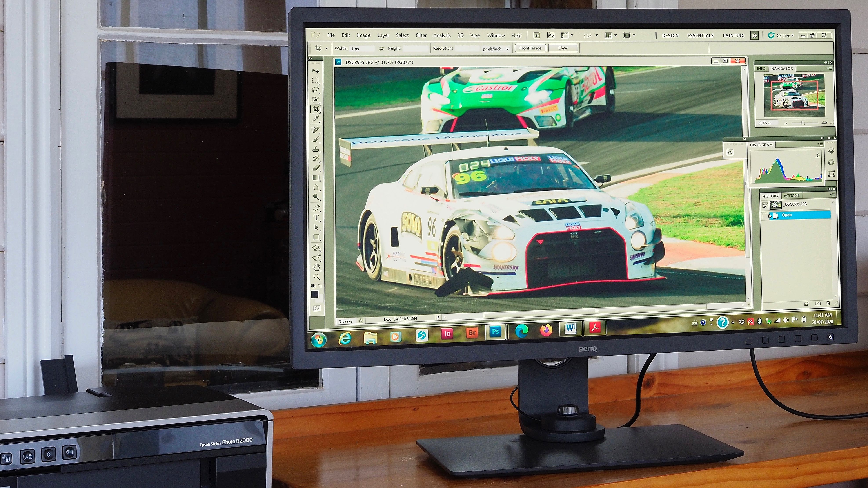
Task: Switch to the Actions tab
Action: 792,196
